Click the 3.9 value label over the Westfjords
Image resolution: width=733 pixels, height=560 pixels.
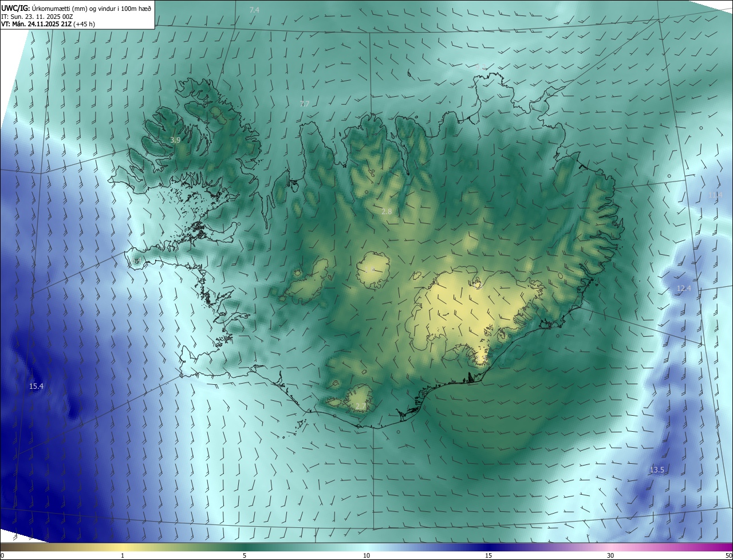[x=176, y=140]
